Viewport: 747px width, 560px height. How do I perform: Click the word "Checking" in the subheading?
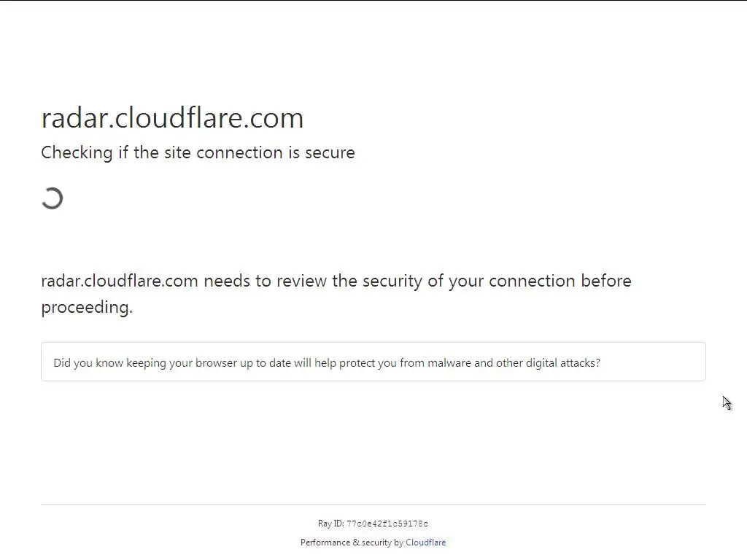(x=77, y=153)
